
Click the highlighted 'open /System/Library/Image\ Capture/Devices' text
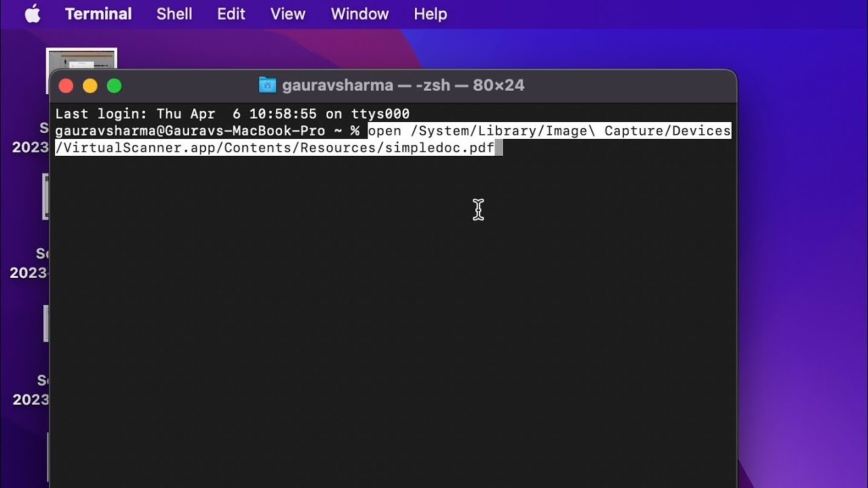549,131
